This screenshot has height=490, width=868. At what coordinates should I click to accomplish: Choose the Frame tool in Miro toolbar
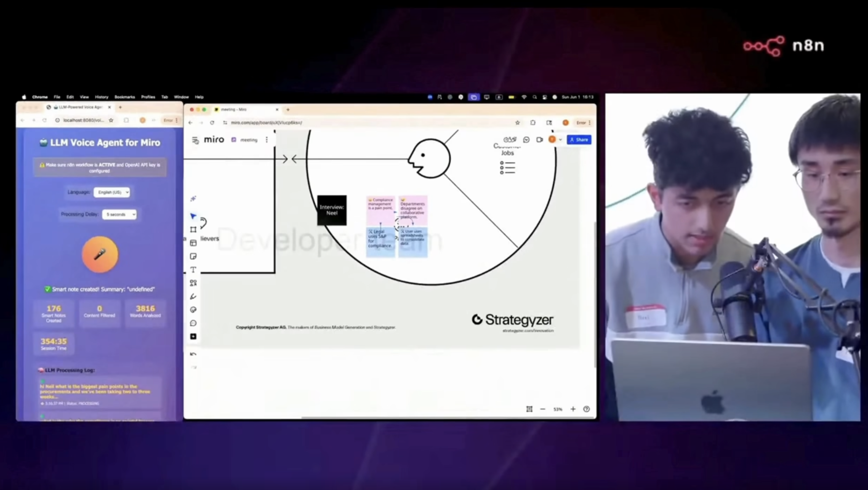(x=193, y=230)
